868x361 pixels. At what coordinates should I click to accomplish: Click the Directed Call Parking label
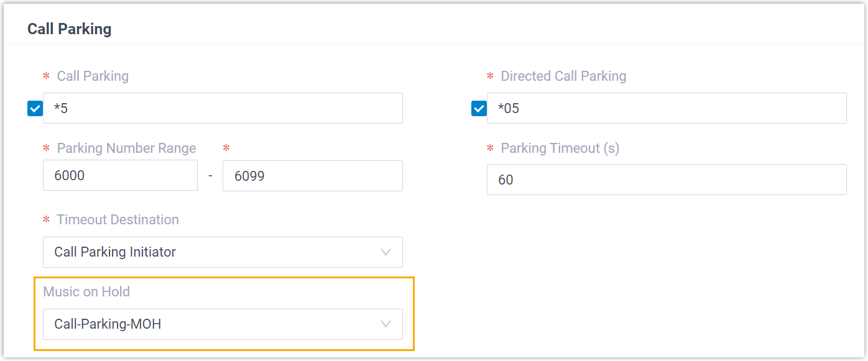(563, 76)
